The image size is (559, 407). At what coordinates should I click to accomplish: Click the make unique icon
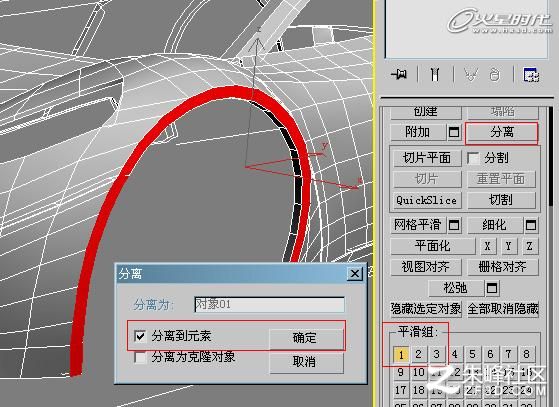(x=471, y=74)
